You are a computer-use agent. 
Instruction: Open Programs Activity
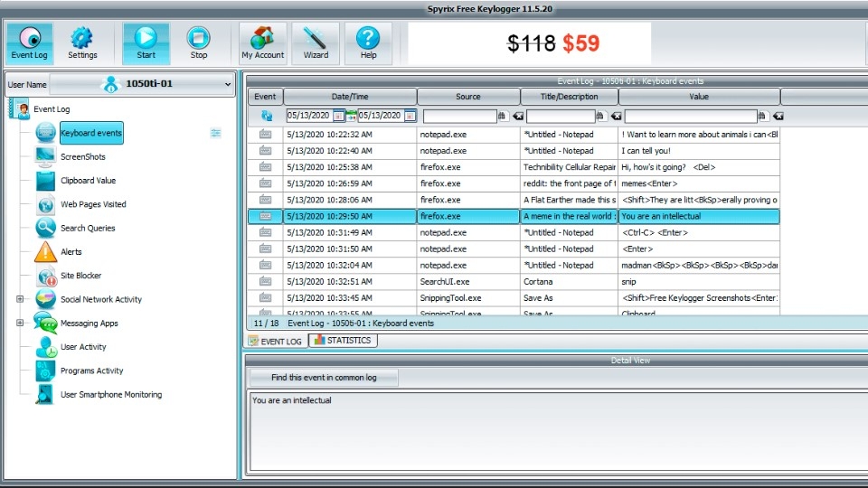click(91, 371)
